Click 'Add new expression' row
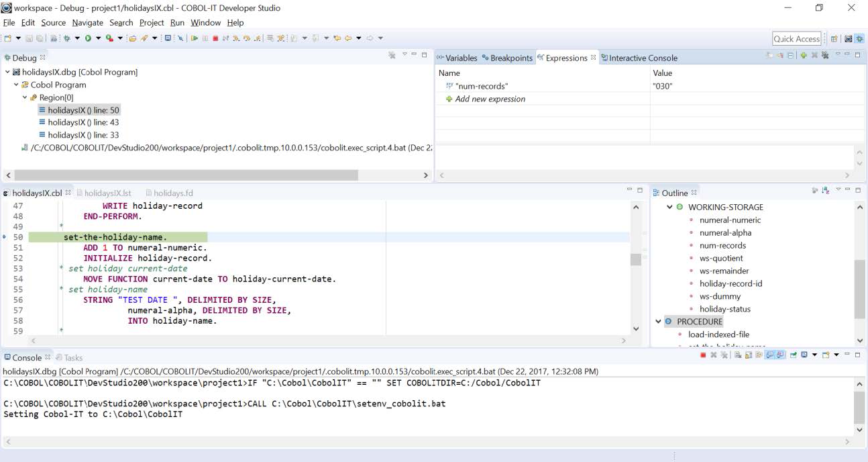The width and height of the screenshot is (868, 462). tap(490, 99)
